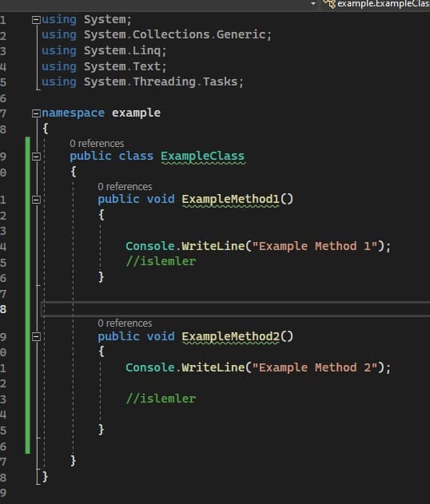Show references above ExampleMethod2
Viewport: 430px width, 504px height.
[125, 323]
